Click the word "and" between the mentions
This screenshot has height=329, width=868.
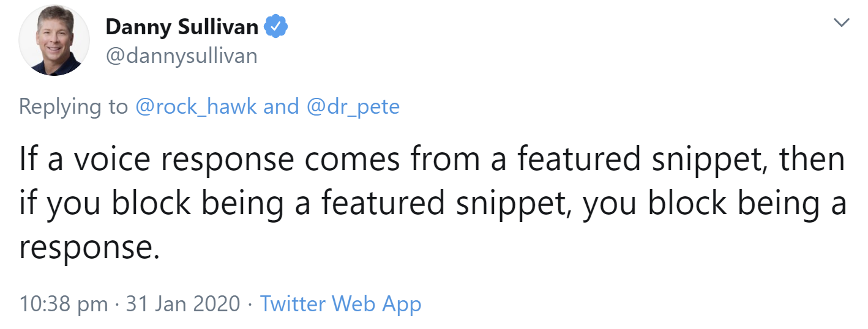coord(281,106)
